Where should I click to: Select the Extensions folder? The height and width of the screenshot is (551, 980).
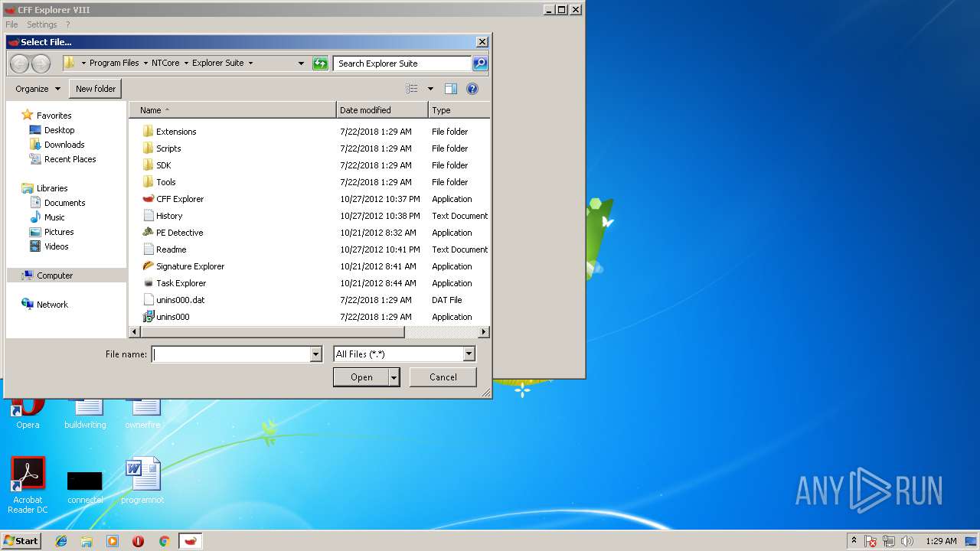point(176,132)
